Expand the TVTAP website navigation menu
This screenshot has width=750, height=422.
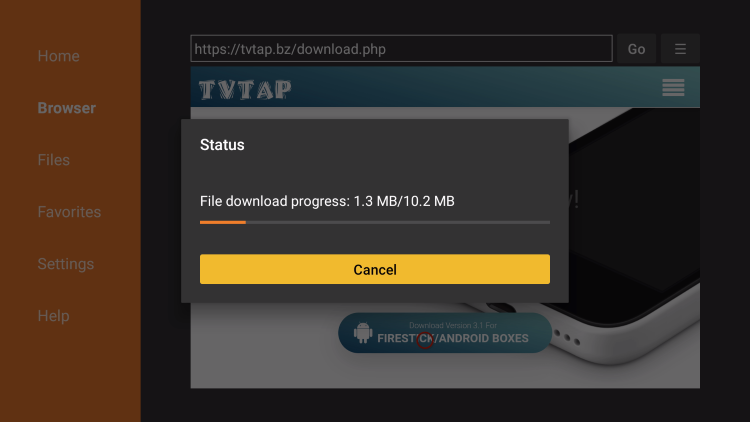[x=673, y=88]
